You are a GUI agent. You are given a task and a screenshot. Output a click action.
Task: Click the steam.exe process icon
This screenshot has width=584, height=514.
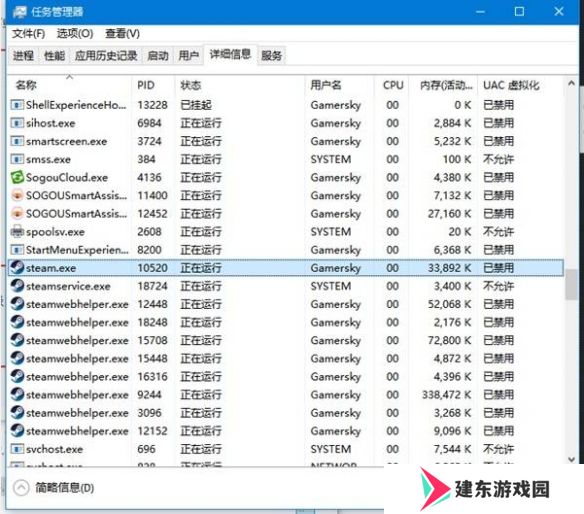[17, 268]
